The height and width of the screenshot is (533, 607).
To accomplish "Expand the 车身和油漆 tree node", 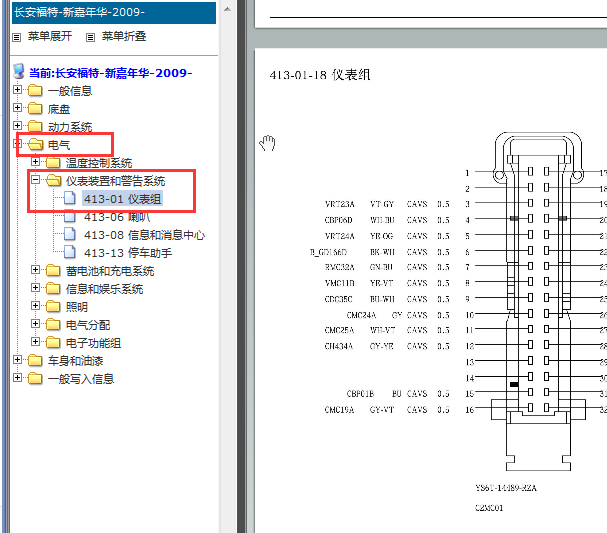I will [17, 360].
